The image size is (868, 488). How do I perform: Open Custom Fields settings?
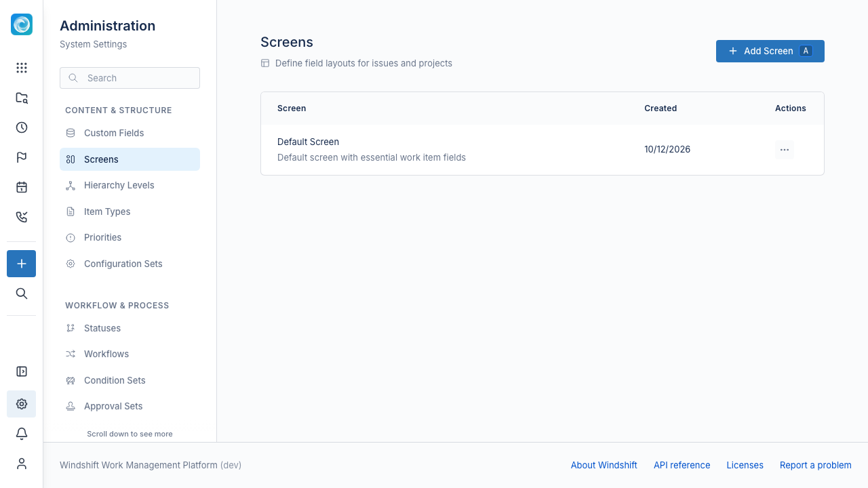[130, 133]
